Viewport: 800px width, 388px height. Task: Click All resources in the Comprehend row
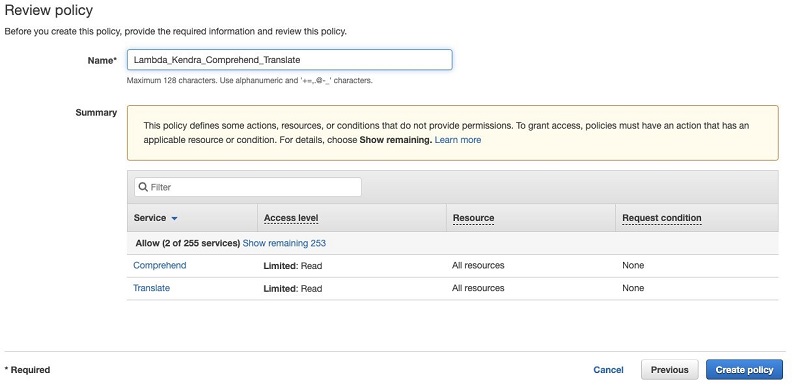coord(478,265)
